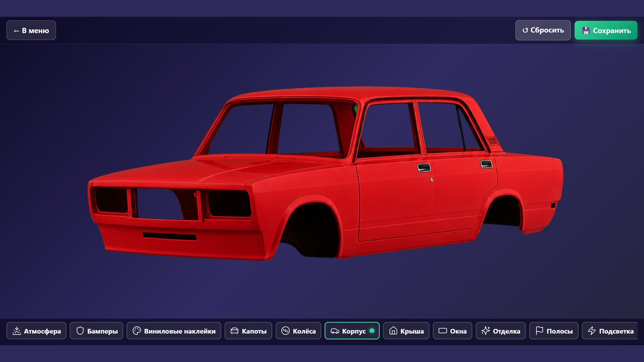Click the floppy disk icon in Сохранить
The image size is (644, 362).
[x=586, y=31]
